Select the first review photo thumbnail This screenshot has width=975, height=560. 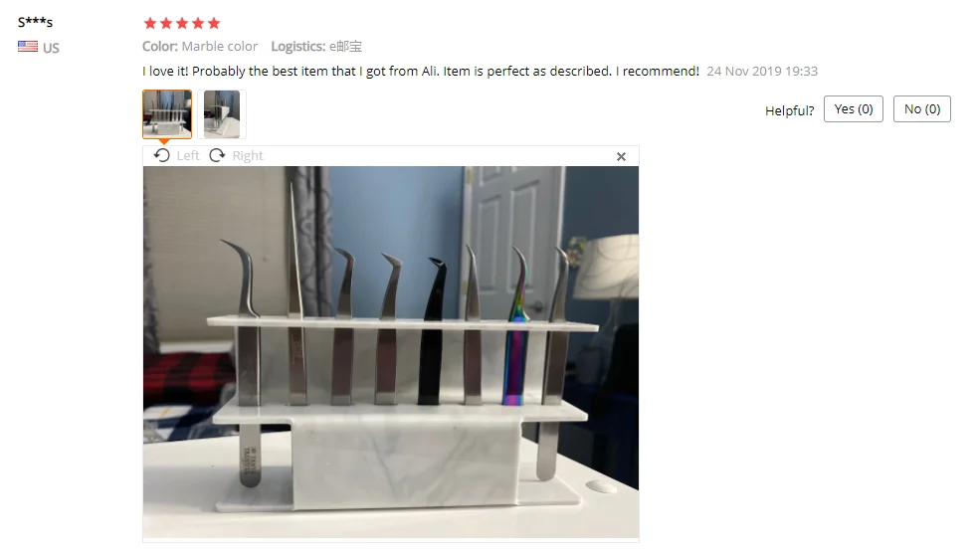[x=167, y=113]
